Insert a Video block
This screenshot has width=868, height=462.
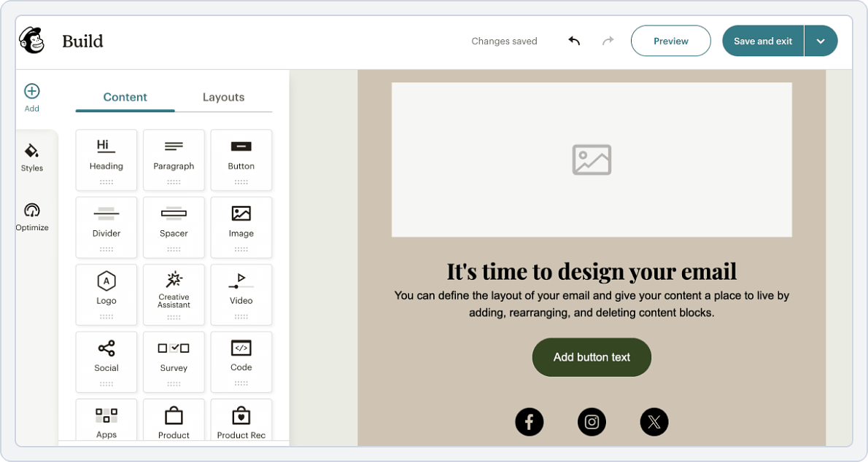[x=241, y=294]
